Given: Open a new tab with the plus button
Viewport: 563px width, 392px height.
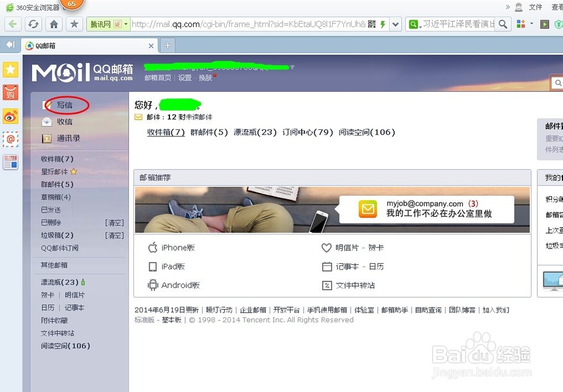Looking at the screenshot, I should (x=168, y=46).
